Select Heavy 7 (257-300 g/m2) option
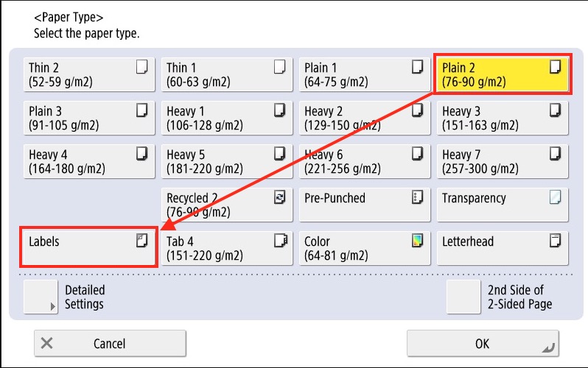 502,161
